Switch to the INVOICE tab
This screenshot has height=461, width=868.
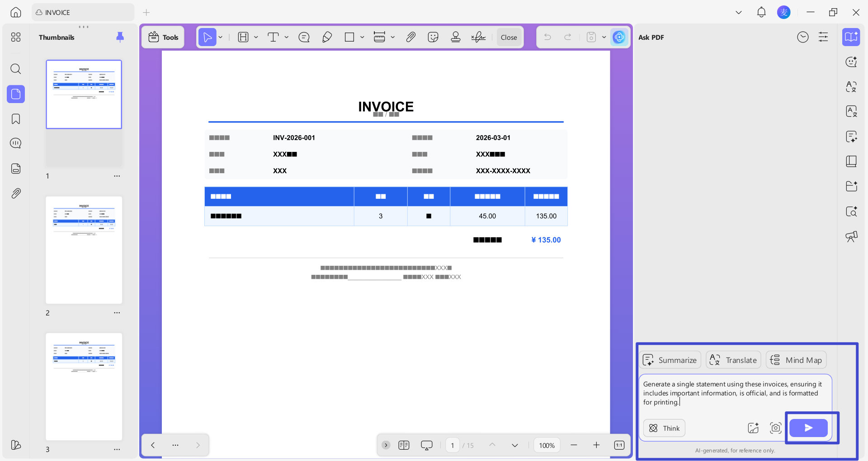click(83, 12)
